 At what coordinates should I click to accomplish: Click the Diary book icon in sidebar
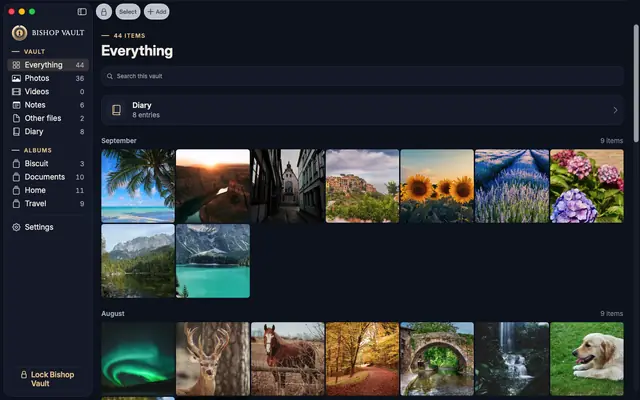[16, 132]
